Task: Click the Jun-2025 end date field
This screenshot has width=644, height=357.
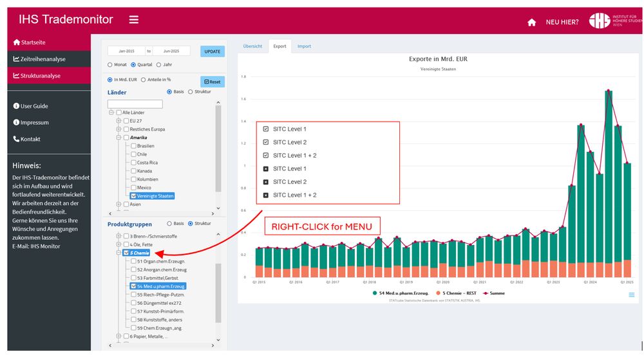Action: coord(171,51)
